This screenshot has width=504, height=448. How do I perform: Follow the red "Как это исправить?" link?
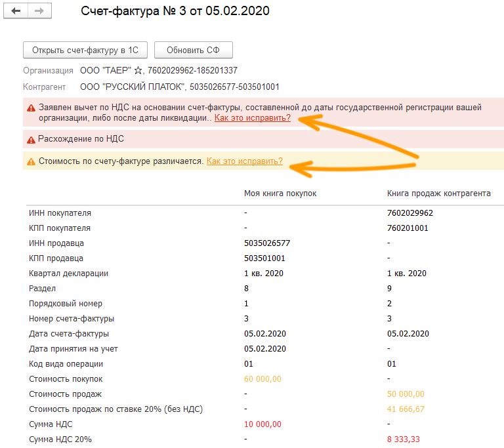point(252,118)
